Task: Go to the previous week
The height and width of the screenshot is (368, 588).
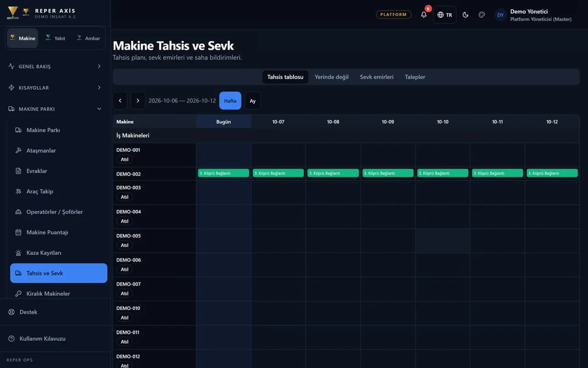Action: click(x=120, y=101)
